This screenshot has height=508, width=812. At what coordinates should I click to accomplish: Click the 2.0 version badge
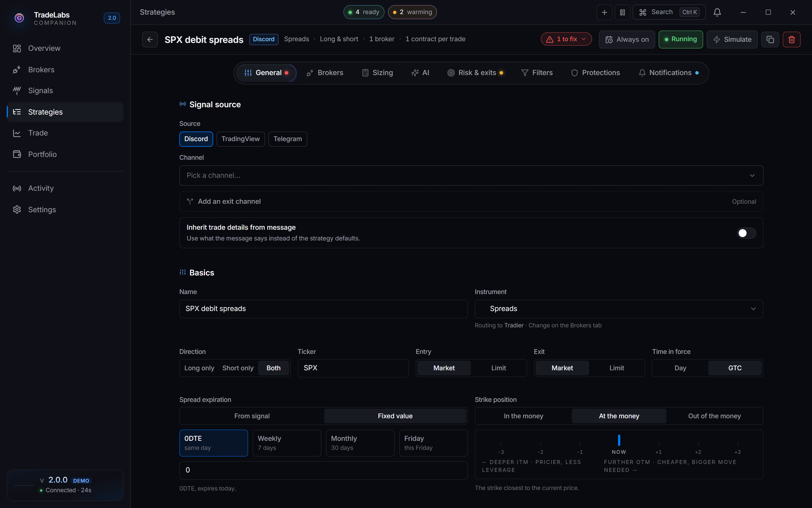(x=112, y=18)
